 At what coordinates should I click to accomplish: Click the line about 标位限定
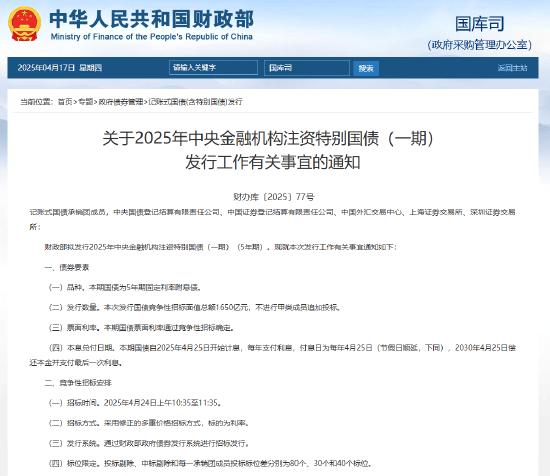point(210,463)
